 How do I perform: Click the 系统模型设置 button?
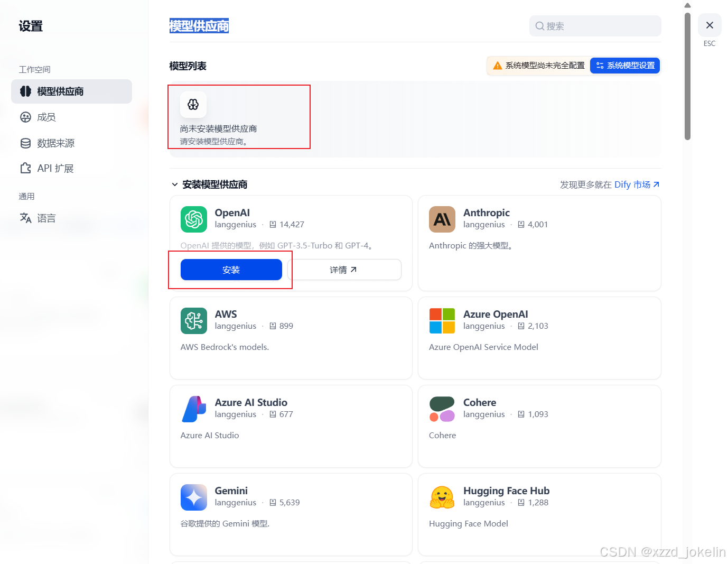point(625,66)
